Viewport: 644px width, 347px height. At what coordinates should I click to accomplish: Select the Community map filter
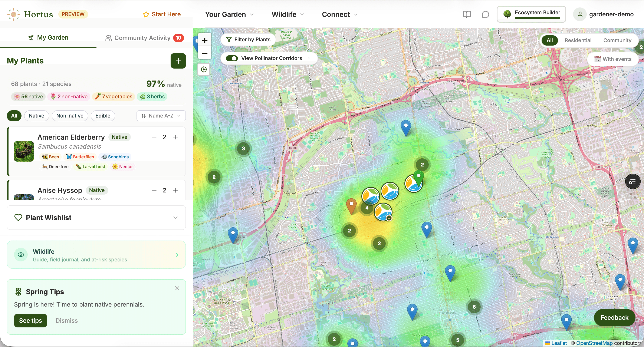tap(617, 40)
